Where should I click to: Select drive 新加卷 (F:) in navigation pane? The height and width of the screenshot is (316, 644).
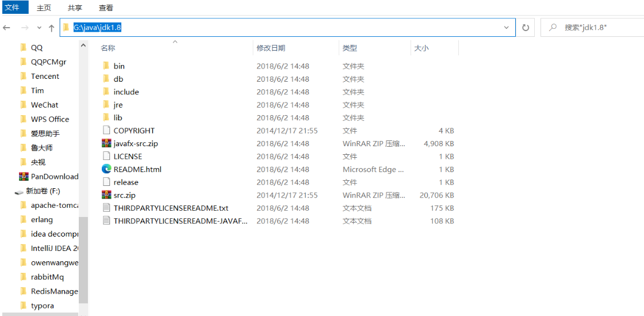tap(43, 191)
